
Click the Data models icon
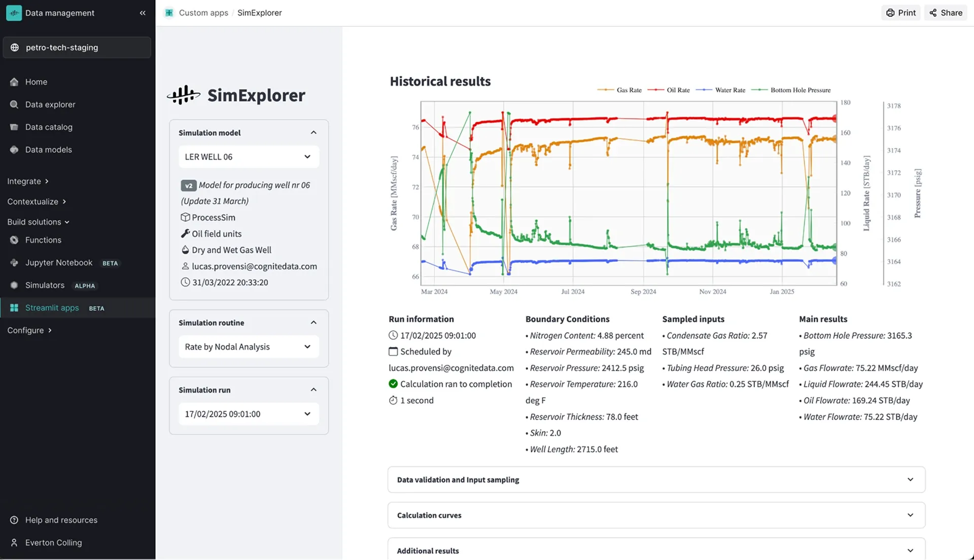pyautogui.click(x=14, y=150)
